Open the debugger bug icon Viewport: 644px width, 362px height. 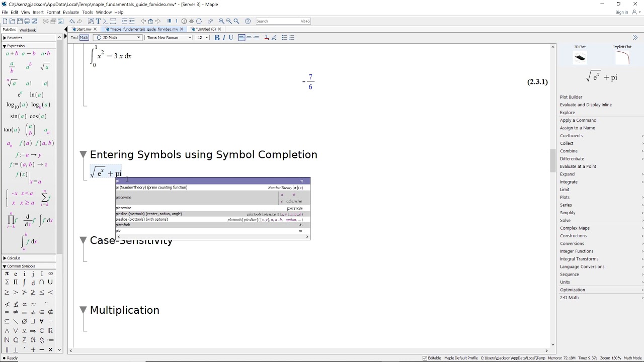pos(191,21)
